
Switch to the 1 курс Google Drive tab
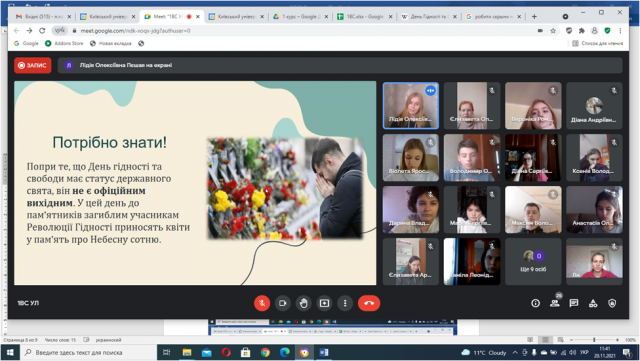300,17
